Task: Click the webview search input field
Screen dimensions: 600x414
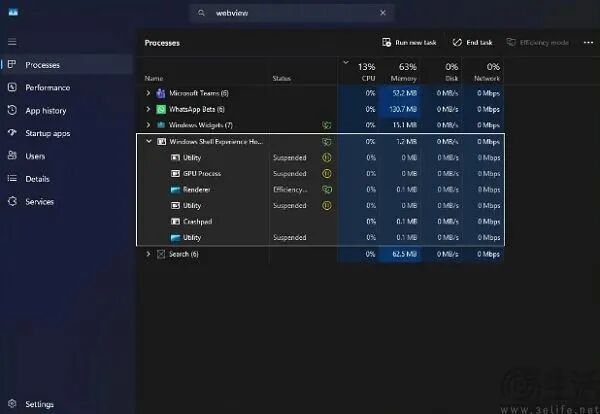Action: [x=290, y=13]
